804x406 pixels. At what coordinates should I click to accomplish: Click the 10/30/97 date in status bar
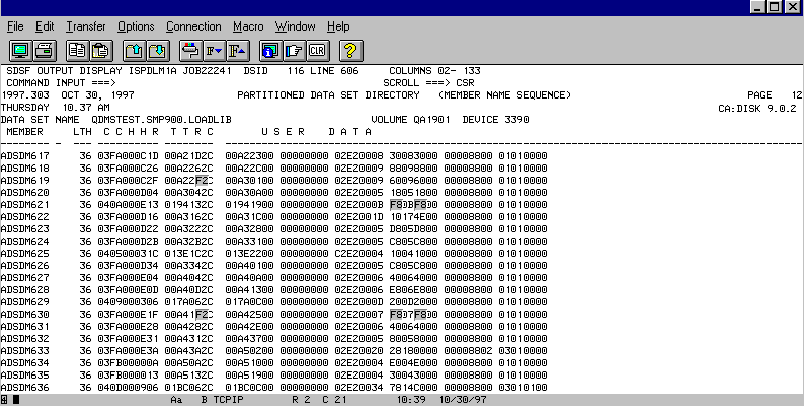tap(463, 400)
